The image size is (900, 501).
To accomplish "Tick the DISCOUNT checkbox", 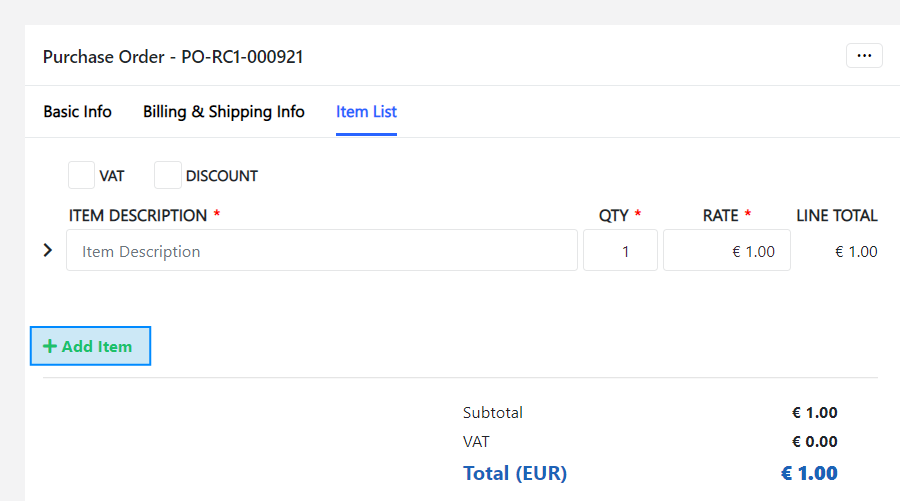I will tap(168, 175).
